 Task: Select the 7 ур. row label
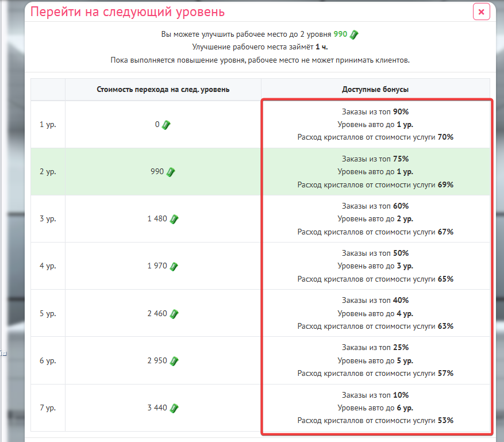tap(48, 408)
